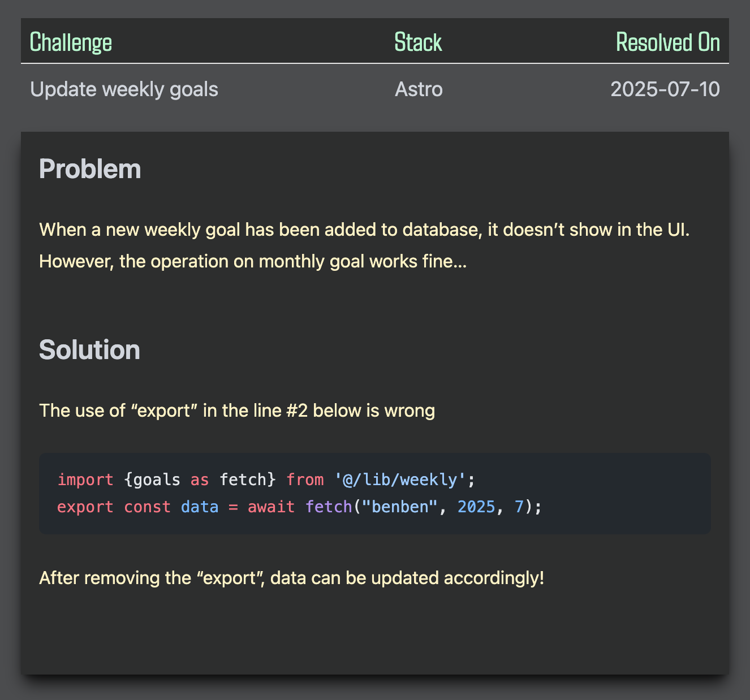Click the "benben" string argument in code
The height and width of the screenshot is (700, 750).
pos(400,507)
